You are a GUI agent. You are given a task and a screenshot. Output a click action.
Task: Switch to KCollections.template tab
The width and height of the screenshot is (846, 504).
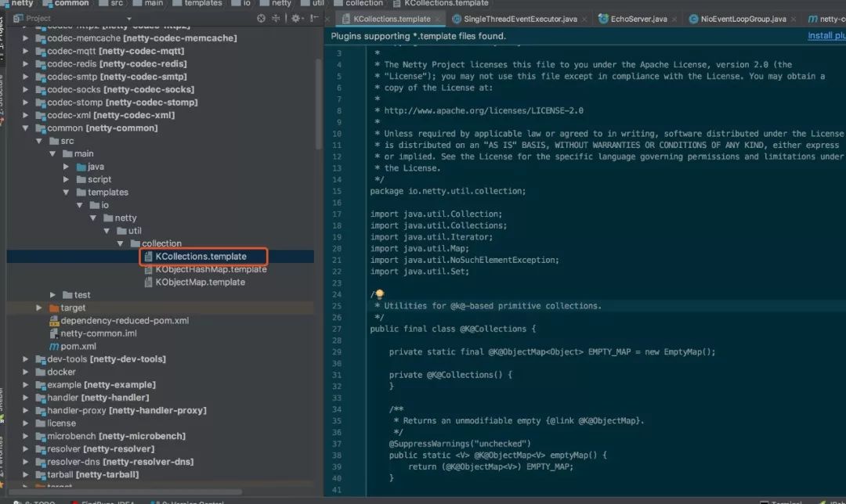click(x=392, y=19)
